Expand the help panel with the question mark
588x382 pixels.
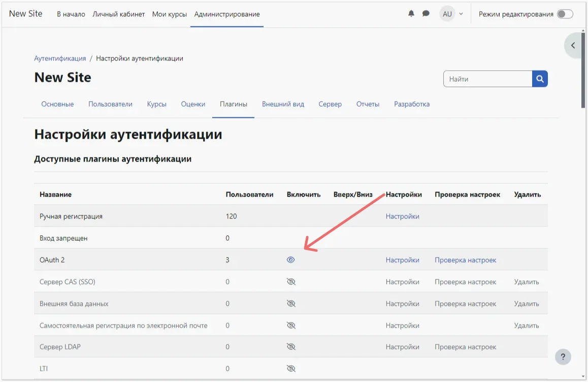coord(563,357)
